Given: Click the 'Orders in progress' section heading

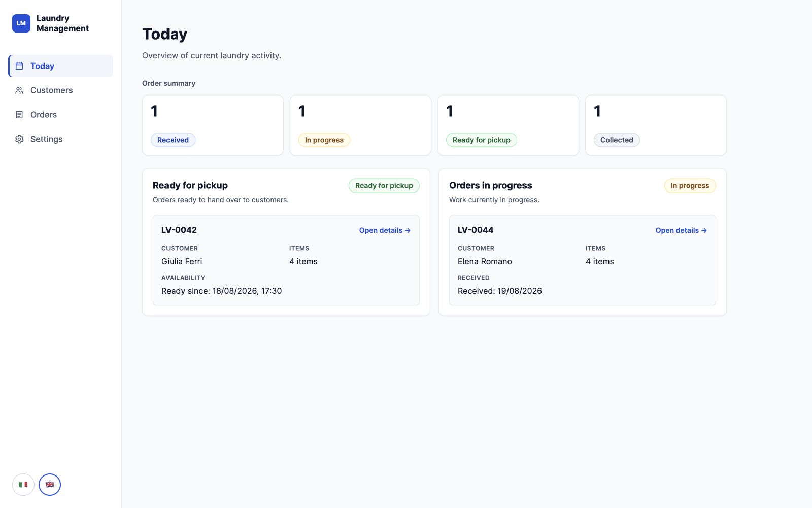Looking at the screenshot, I should coord(491,185).
